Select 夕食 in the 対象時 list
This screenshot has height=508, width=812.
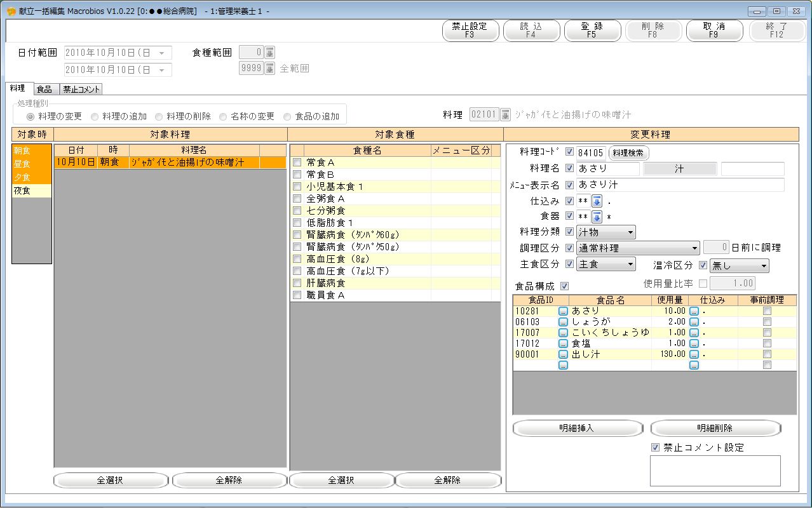tap(32, 177)
